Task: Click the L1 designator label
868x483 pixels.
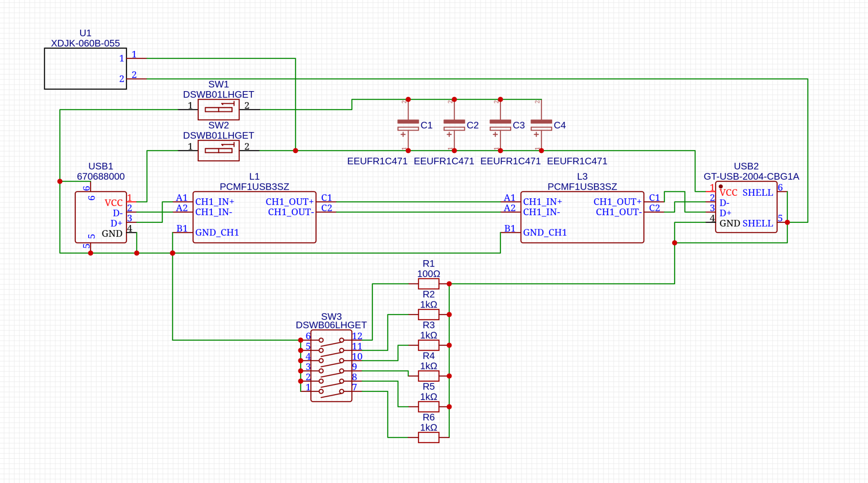Action: [x=254, y=176]
